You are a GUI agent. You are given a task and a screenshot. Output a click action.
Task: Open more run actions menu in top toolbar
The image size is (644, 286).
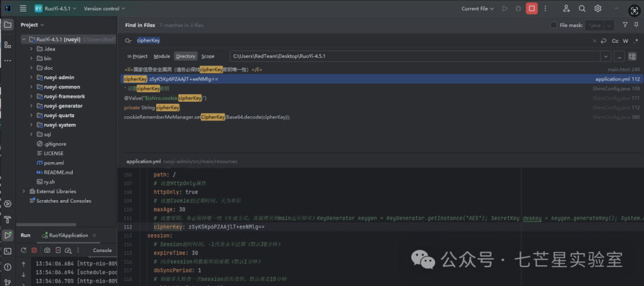coord(546,8)
